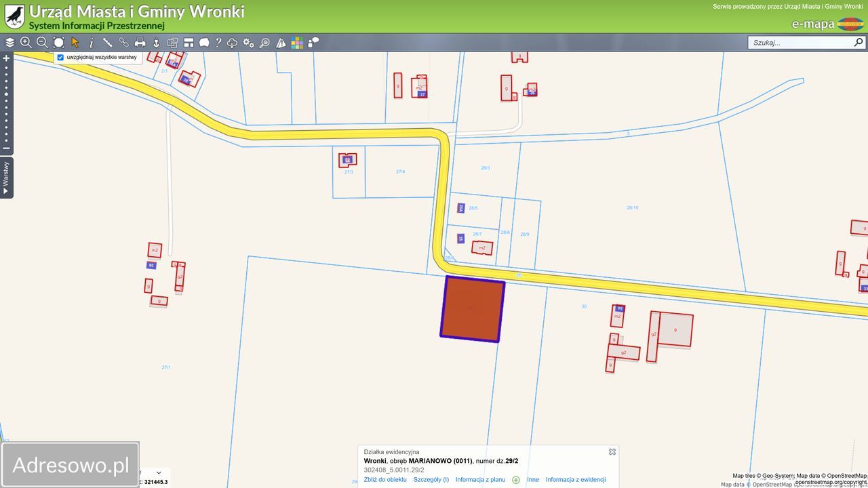This screenshot has height=488, width=868.
Task: Open 'Informacja z planu' link
Action: [480, 479]
